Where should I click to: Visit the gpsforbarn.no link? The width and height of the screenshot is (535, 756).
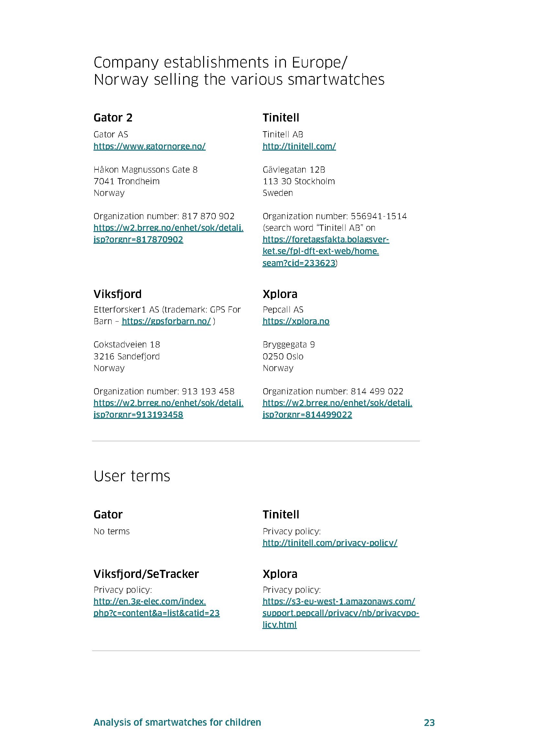(x=166, y=321)
